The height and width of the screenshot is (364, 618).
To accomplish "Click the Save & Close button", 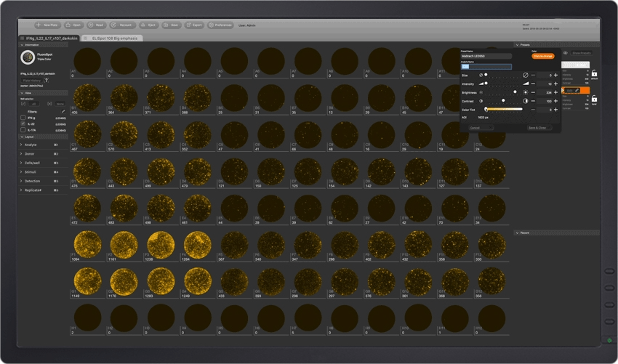I will (x=539, y=127).
